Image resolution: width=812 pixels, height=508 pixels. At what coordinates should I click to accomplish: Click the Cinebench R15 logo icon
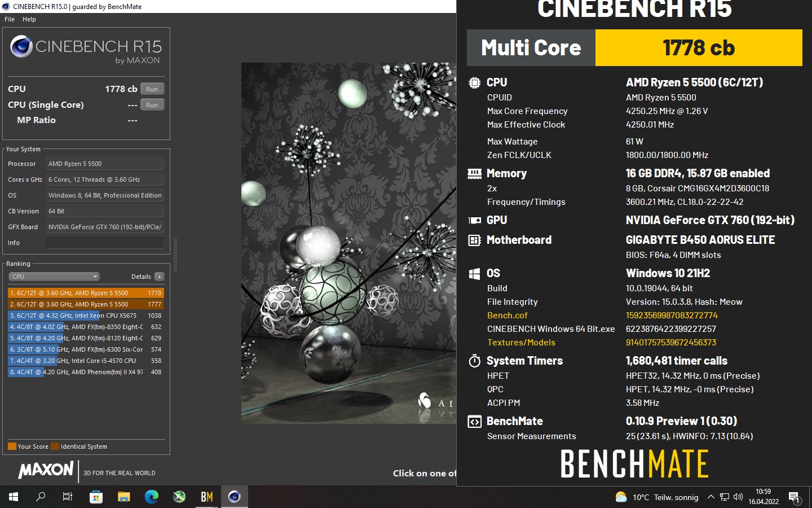(21, 46)
